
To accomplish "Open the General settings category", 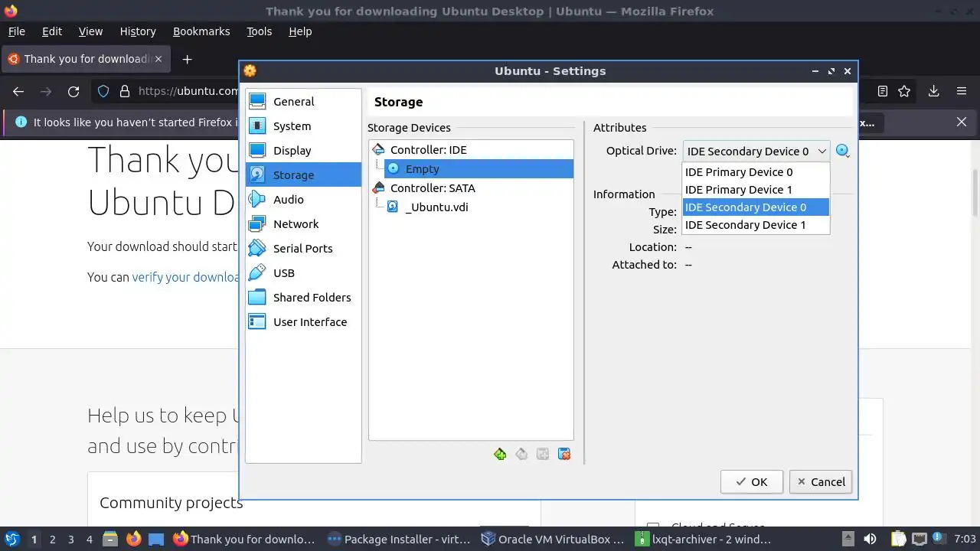I will click(x=303, y=102).
